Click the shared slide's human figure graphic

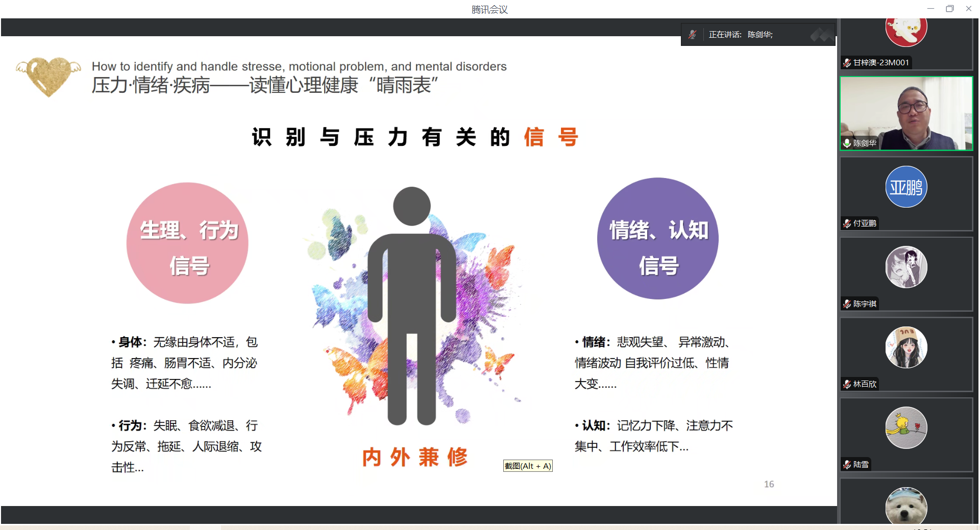(x=412, y=306)
